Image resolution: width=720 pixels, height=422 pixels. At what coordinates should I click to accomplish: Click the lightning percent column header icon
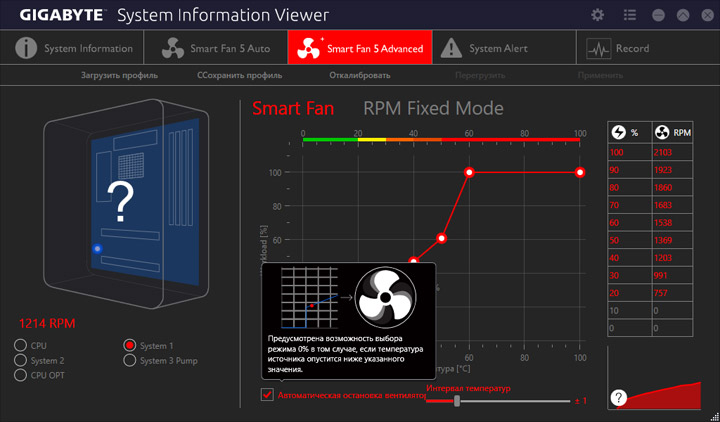pyautogui.click(x=619, y=133)
